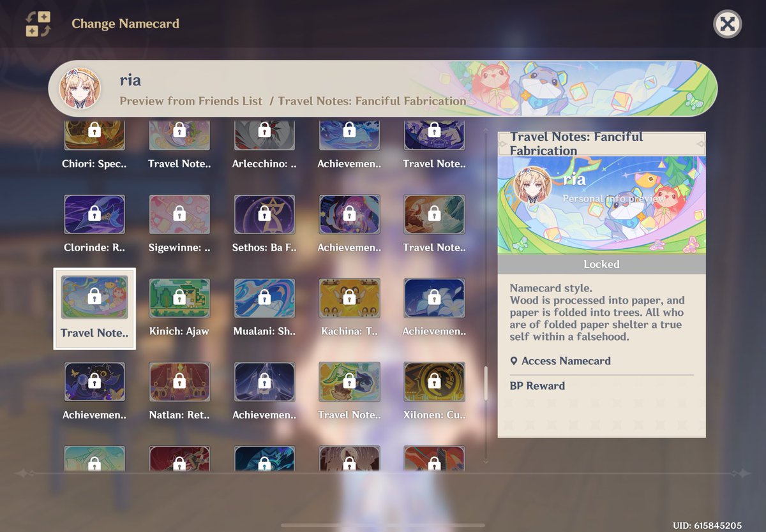Select Achievemen.. card right of Kachina: T..
766x532 pixels.
point(434,308)
